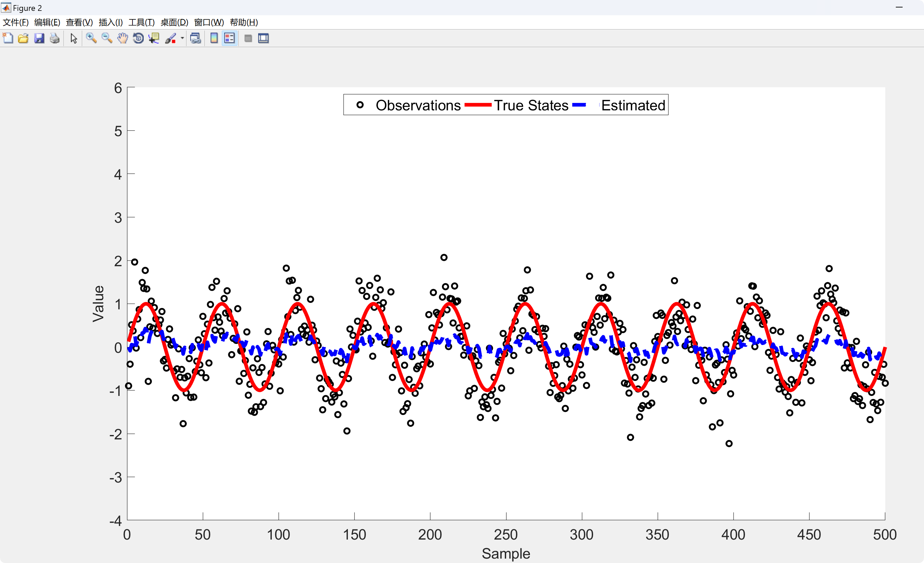
Task: Toggle the Edit Plot arrow tool
Action: click(73, 38)
